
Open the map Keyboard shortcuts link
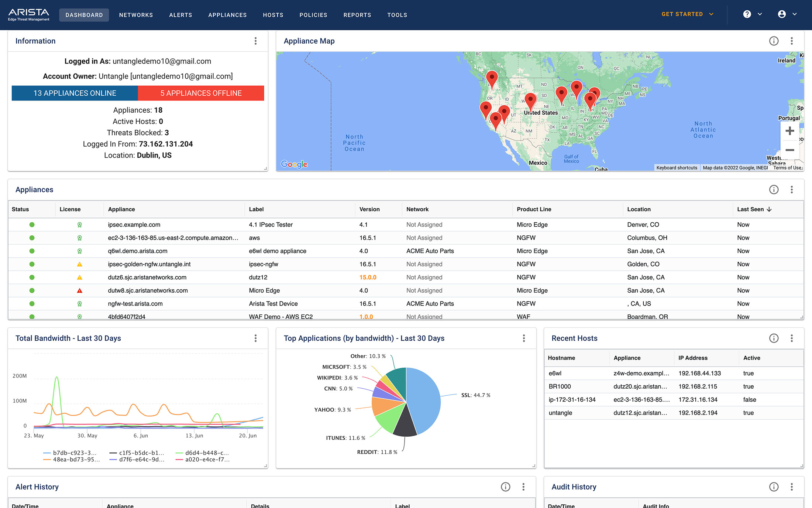click(677, 168)
